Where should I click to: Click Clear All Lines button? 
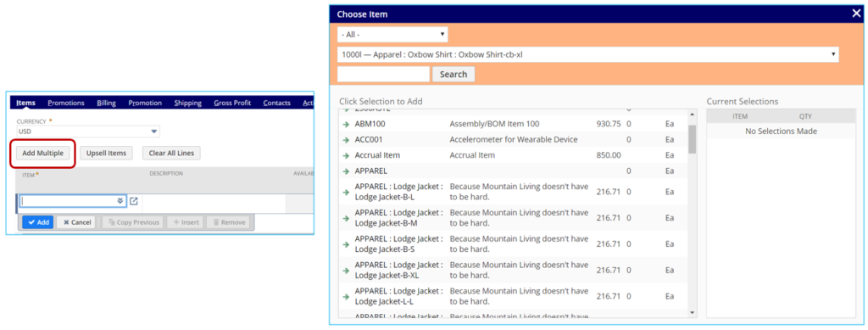171,153
